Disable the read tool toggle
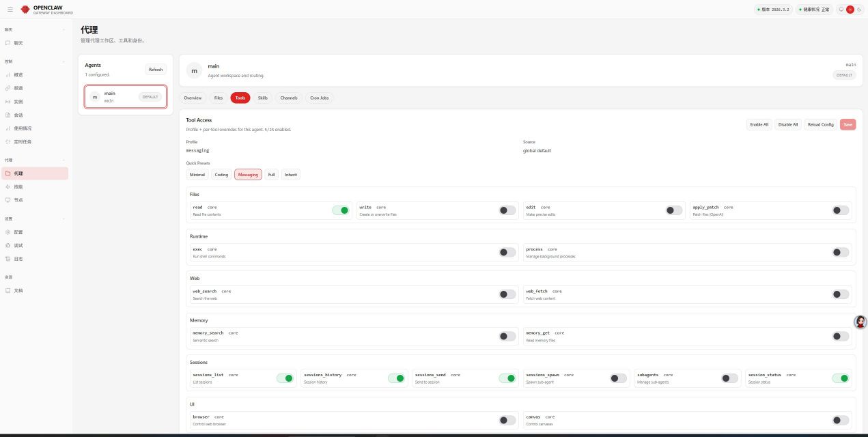Viewport: 868px width, 437px height. [342, 210]
